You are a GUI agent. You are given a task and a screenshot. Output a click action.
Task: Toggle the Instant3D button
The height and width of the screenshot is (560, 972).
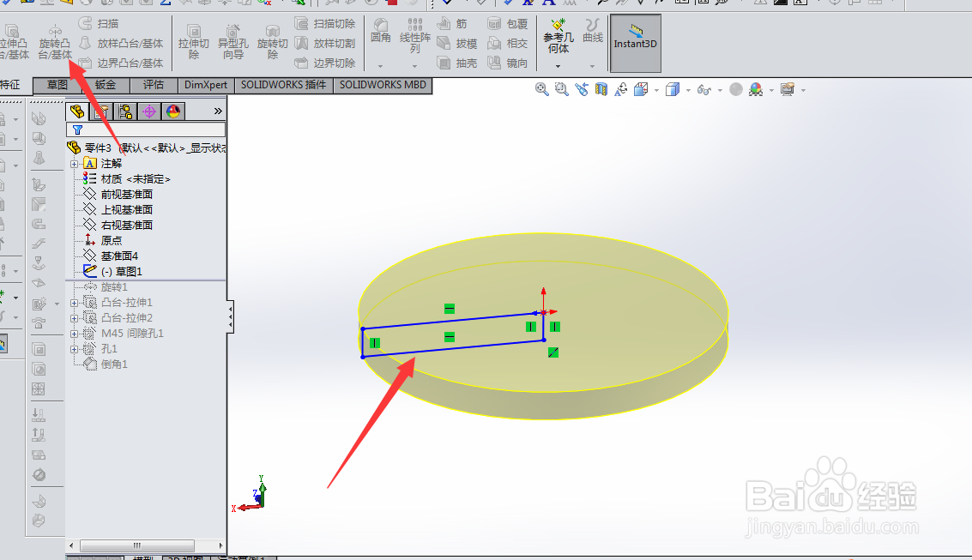[x=636, y=43]
